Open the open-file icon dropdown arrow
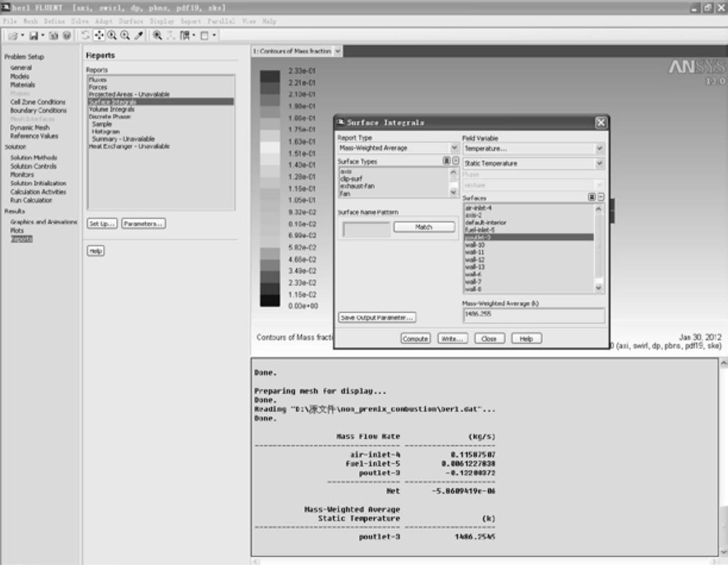728x565 pixels. (23, 35)
